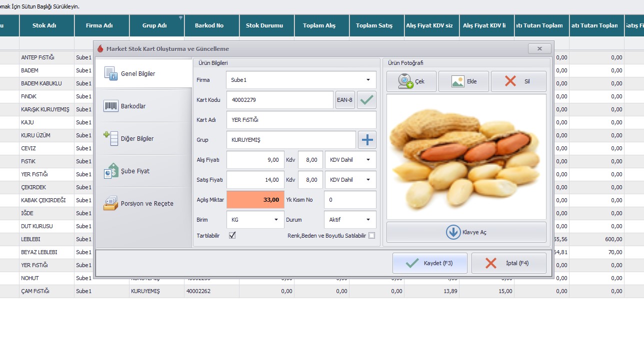Select the BADEM KABUKLU row
The height and width of the screenshot is (344, 644).
coord(47,83)
